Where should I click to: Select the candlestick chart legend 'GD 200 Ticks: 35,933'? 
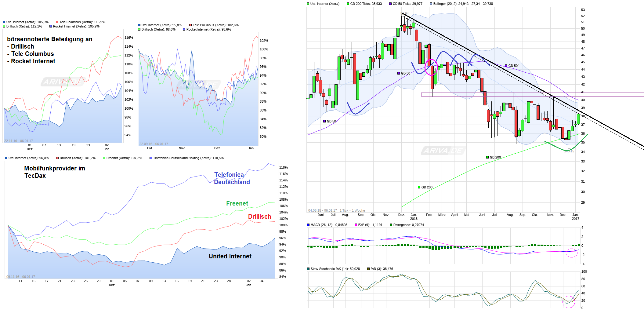[x=366, y=4]
